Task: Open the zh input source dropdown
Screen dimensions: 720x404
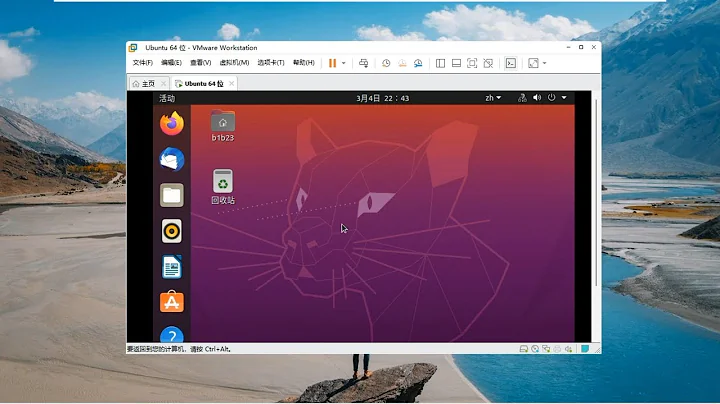Action: point(493,98)
